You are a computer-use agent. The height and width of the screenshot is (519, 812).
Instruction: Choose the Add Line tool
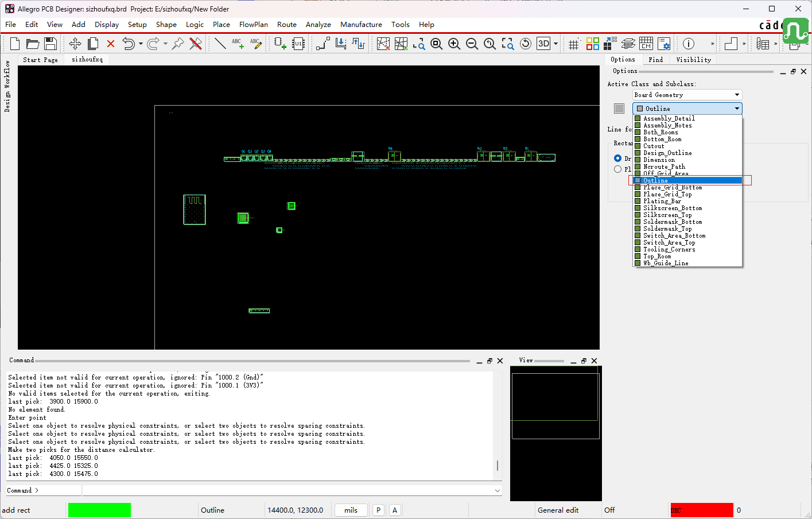(220, 44)
